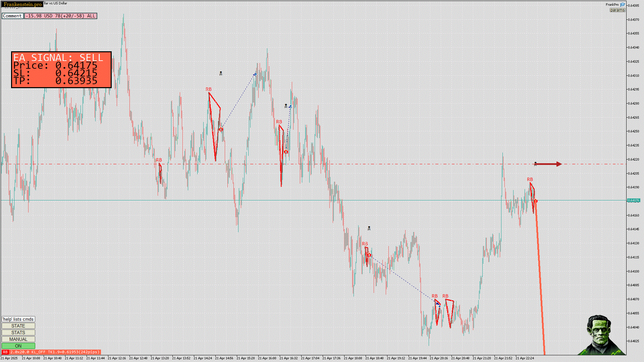Click the RB label at rightmost pattern

point(530,179)
